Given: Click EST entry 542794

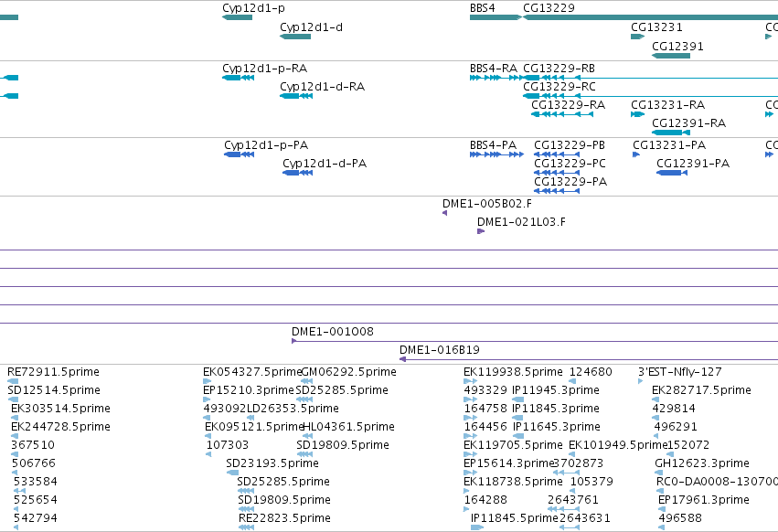Looking at the screenshot, I should [16, 527].
